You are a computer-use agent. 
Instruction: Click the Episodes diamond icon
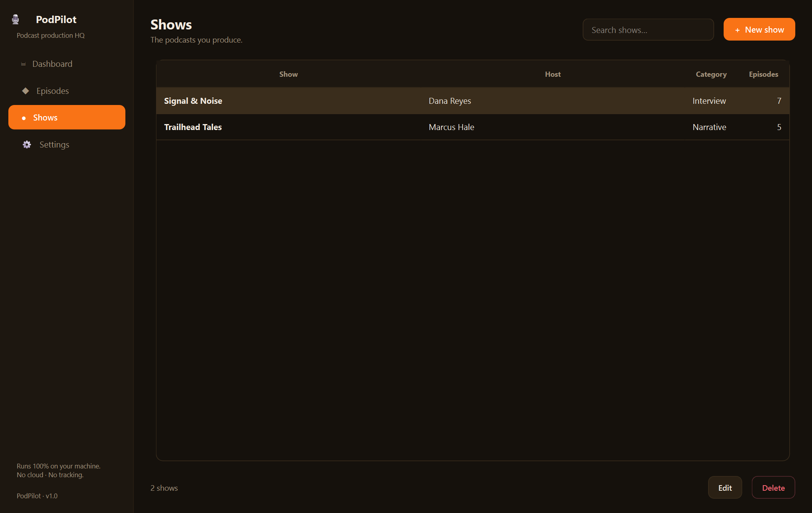[25, 91]
